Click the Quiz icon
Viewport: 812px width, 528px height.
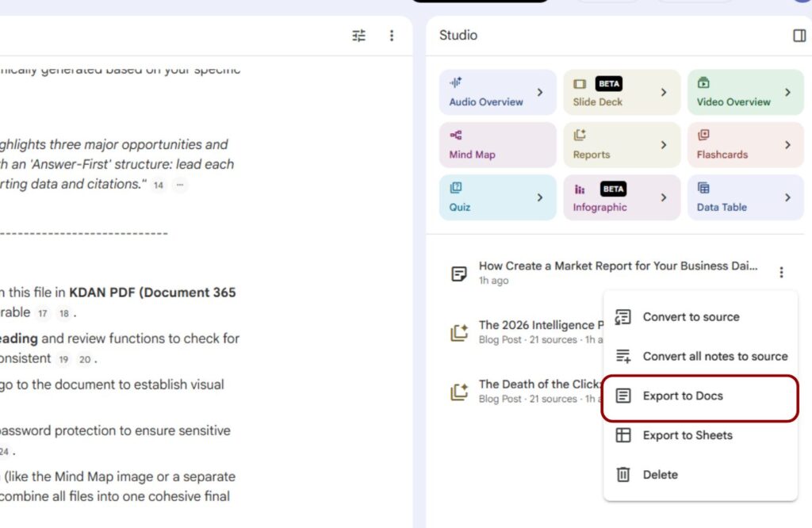456,189
